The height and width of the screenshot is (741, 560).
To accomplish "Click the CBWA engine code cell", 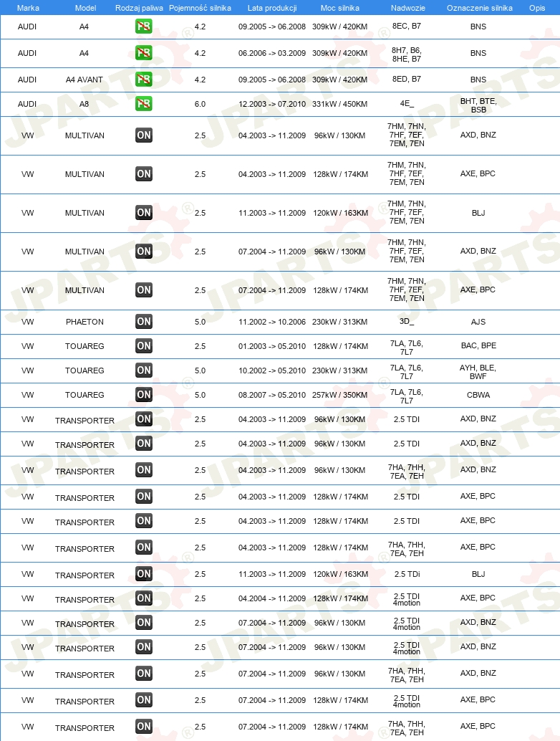I will (x=478, y=395).
